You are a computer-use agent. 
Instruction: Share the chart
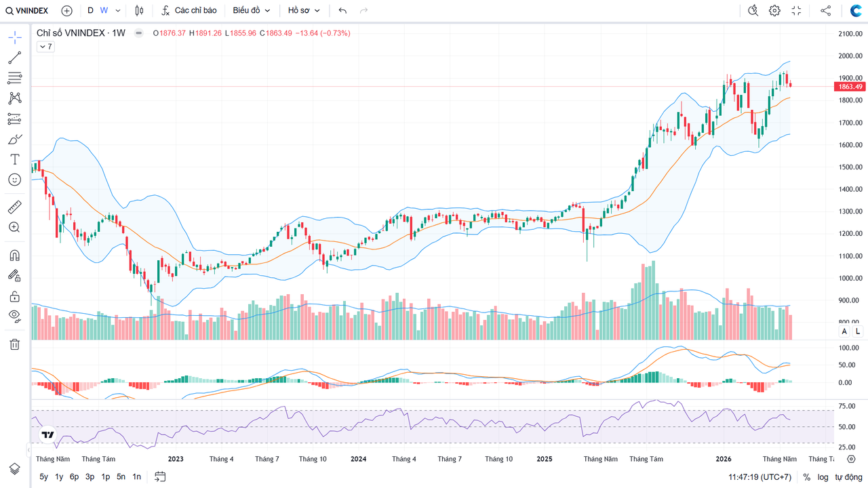pyautogui.click(x=825, y=10)
